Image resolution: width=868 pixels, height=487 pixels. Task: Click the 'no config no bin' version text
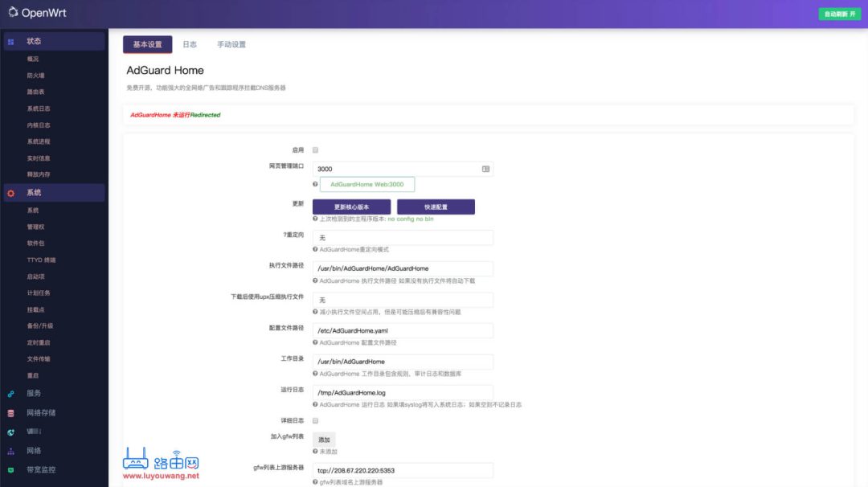pyautogui.click(x=411, y=219)
